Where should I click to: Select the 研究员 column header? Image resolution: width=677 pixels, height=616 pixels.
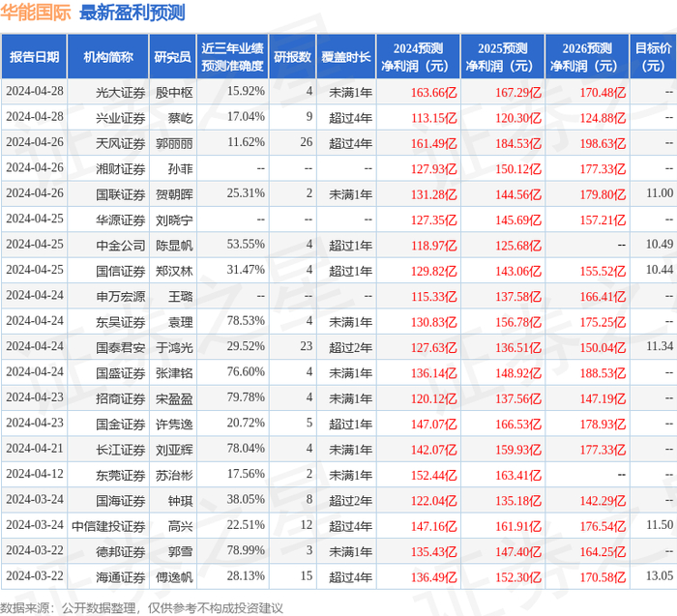pos(173,57)
